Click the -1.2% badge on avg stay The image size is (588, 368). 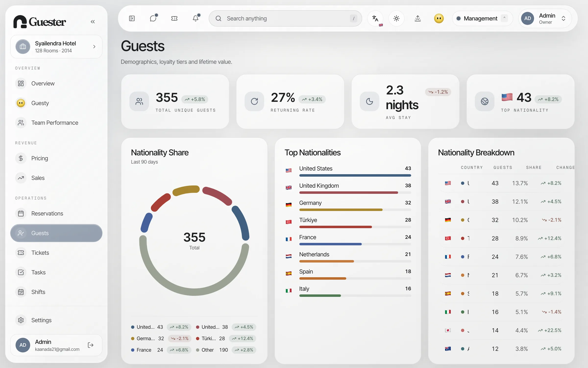click(438, 92)
